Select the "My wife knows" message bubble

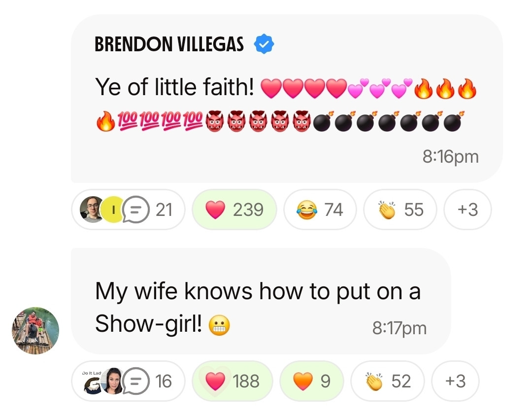click(x=261, y=301)
